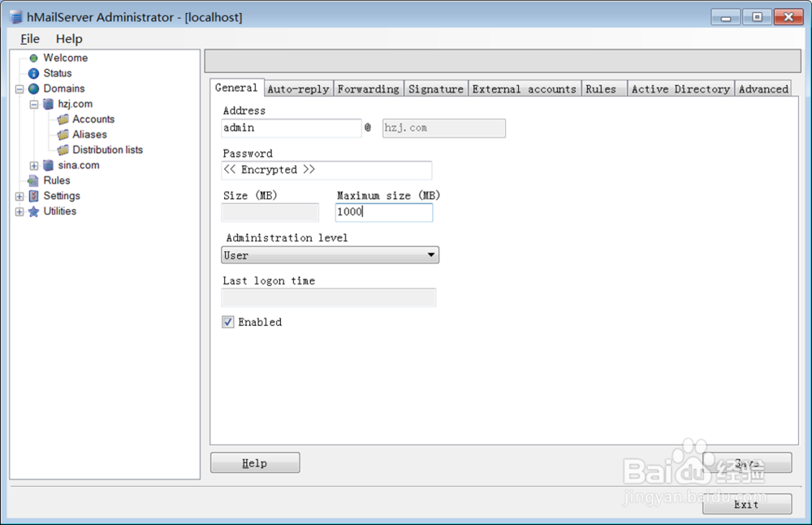This screenshot has height=525, width=812.
Task: Click the Password input field
Action: pos(326,170)
